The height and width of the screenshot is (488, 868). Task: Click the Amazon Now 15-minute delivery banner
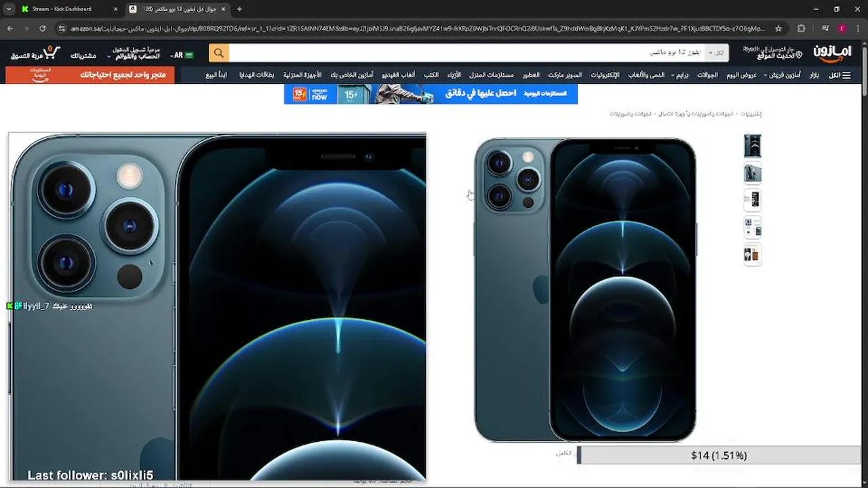431,94
